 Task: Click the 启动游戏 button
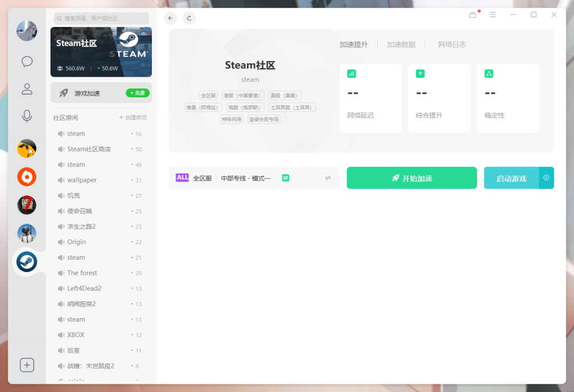[511, 178]
